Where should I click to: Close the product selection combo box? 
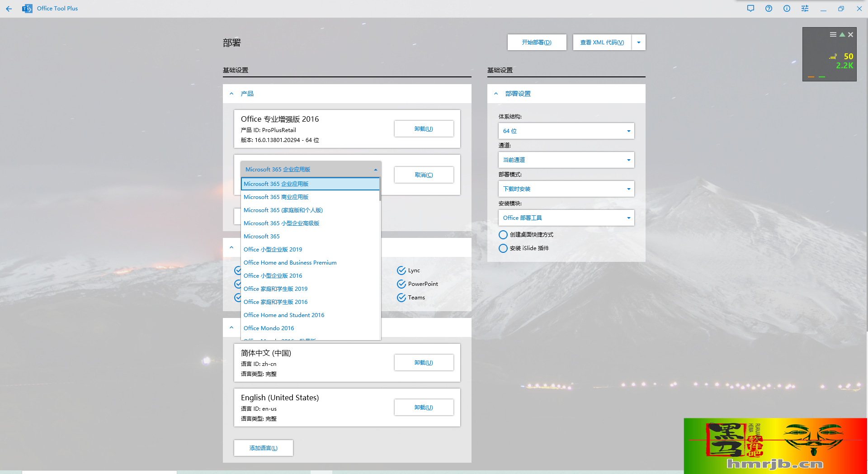(311, 169)
